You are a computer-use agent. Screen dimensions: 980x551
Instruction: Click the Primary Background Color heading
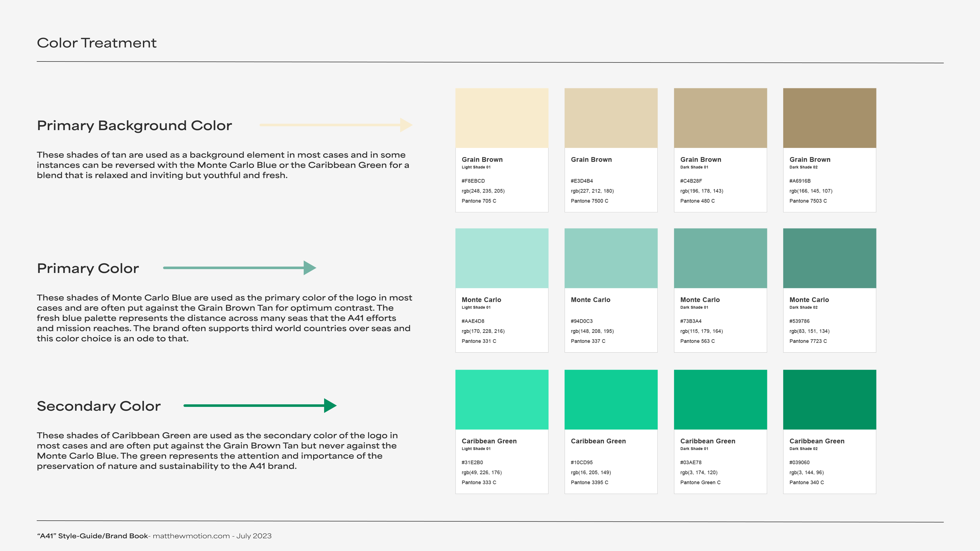[x=134, y=126]
